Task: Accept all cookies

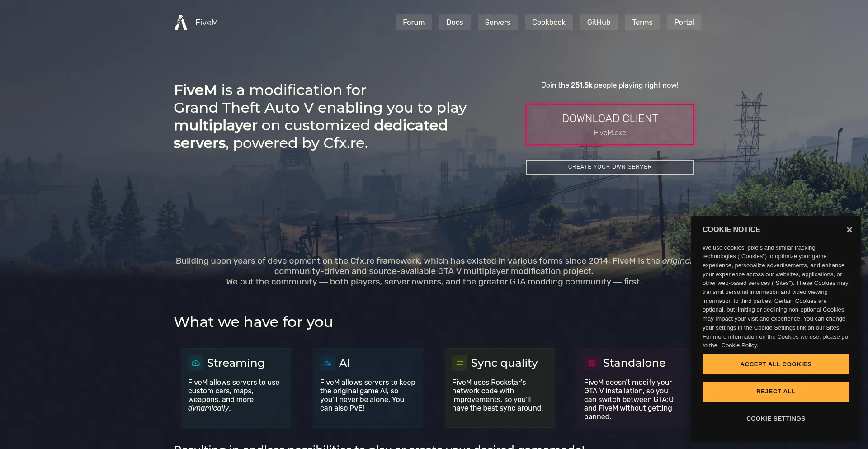Action: 775,364
